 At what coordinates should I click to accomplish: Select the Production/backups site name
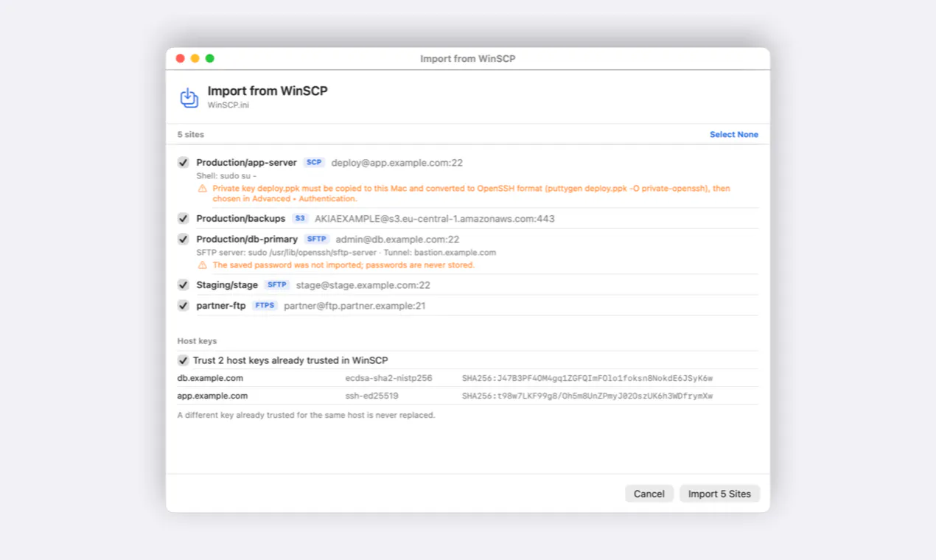coord(241,219)
